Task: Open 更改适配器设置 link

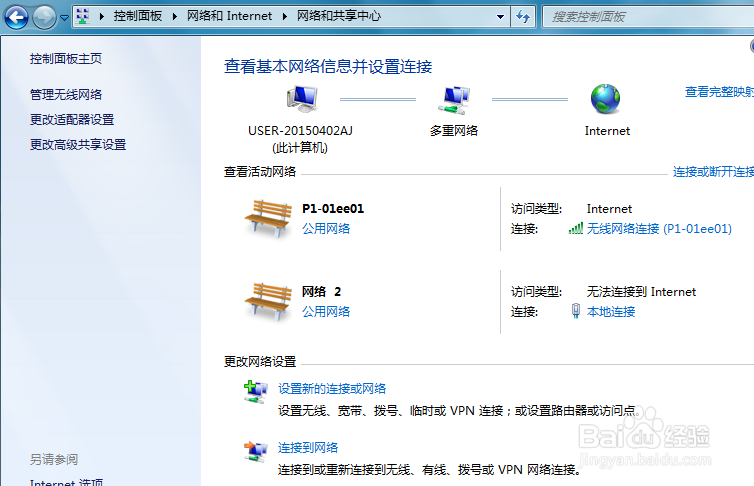Action: tap(72, 120)
